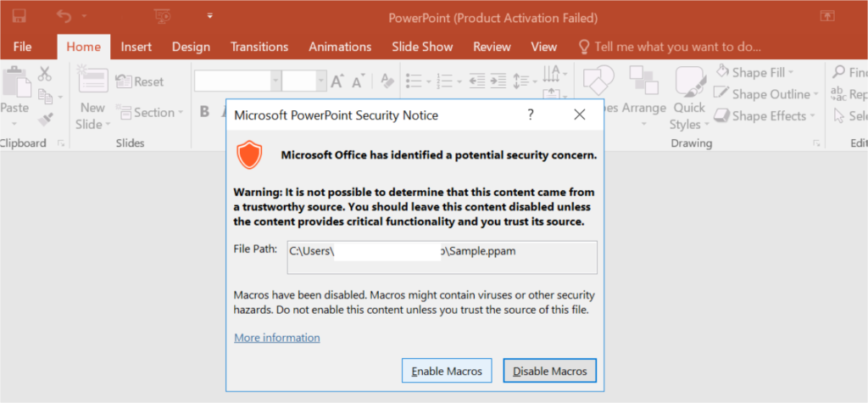Click the Copy icon
The width and height of the screenshot is (868, 403).
pyautogui.click(x=46, y=97)
